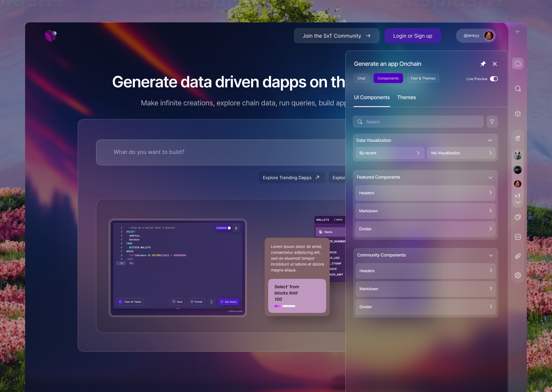
Task: Open the search icon in the right sidebar
Action: pyautogui.click(x=518, y=88)
